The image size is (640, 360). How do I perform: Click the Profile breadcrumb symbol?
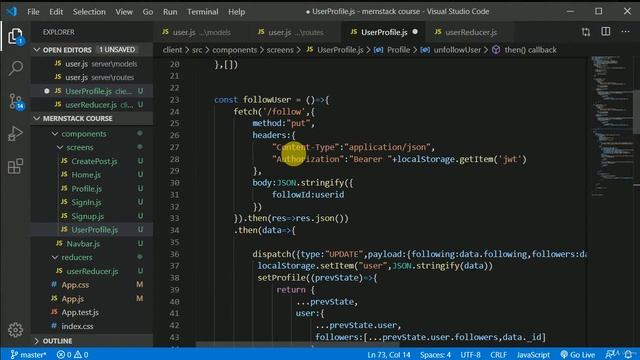[x=398, y=50]
